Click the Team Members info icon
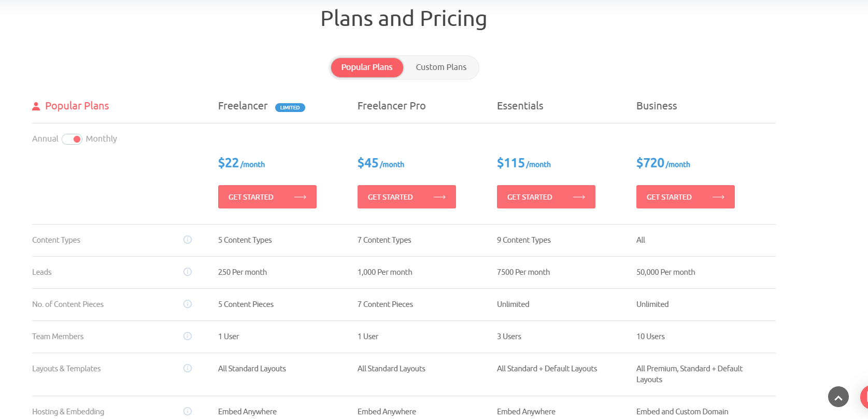This screenshot has width=868, height=419. [x=188, y=336]
